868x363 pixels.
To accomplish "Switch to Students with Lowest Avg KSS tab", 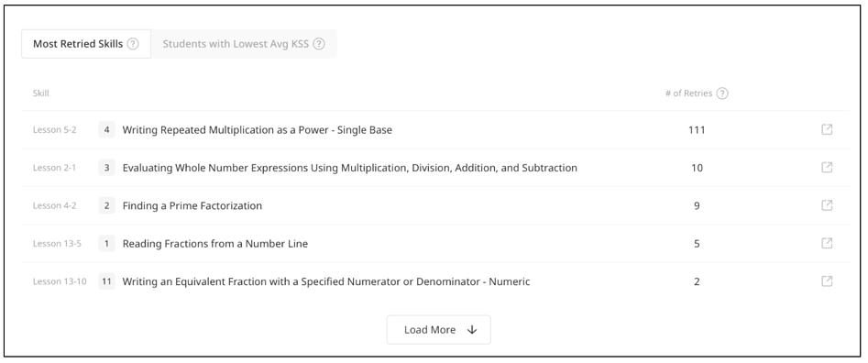I will (x=244, y=44).
